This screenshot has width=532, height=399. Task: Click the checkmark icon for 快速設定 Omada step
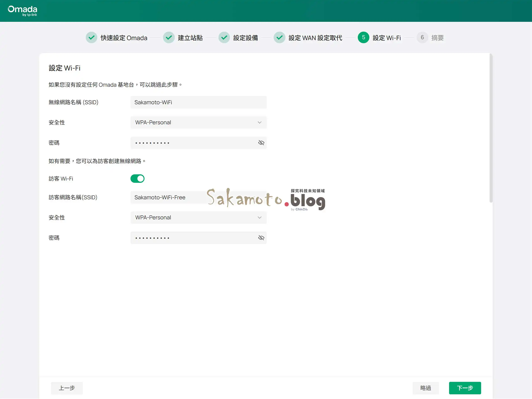pyautogui.click(x=91, y=38)
